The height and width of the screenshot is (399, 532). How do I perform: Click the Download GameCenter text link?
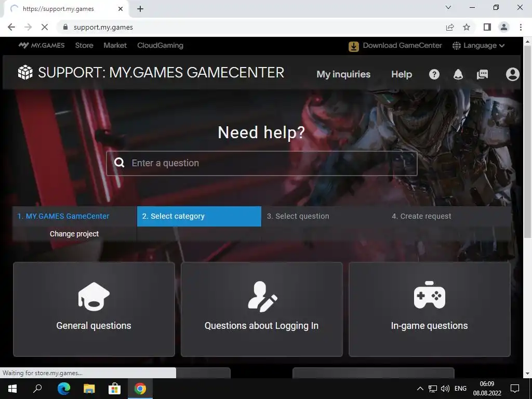(403, 45)
